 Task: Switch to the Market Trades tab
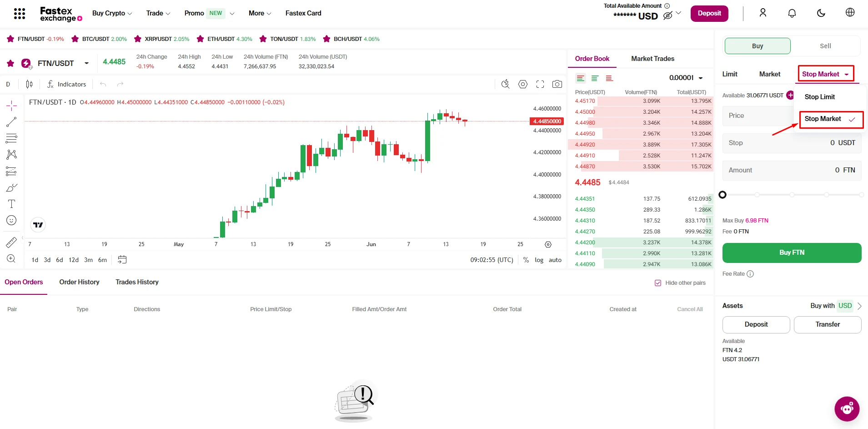click(x=652, y=59)
